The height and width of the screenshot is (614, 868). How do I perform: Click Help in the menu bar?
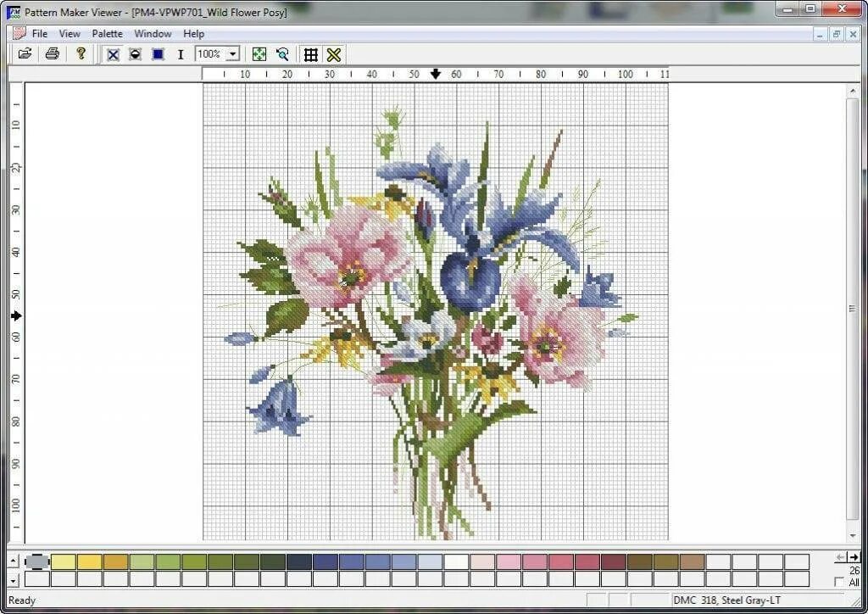[x=193, y=33]
